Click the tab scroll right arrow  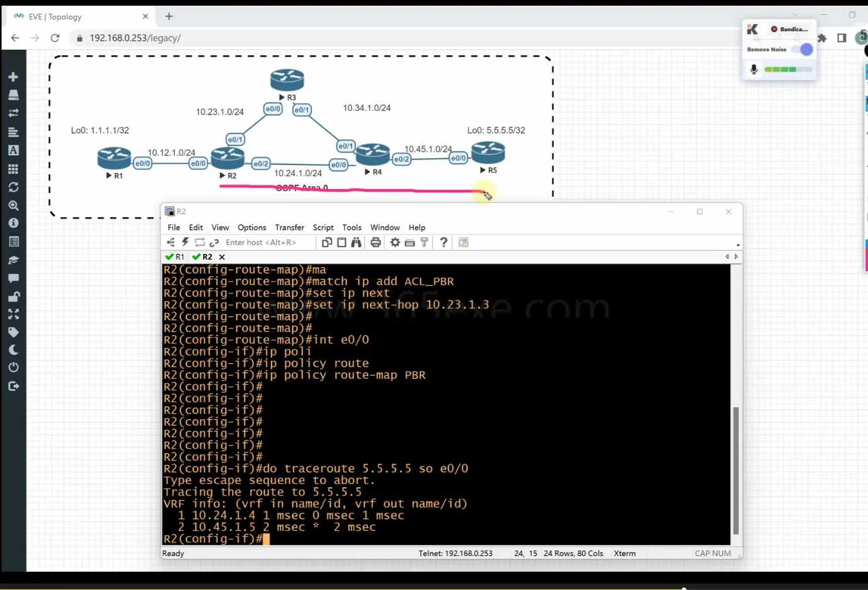point(736,257)
